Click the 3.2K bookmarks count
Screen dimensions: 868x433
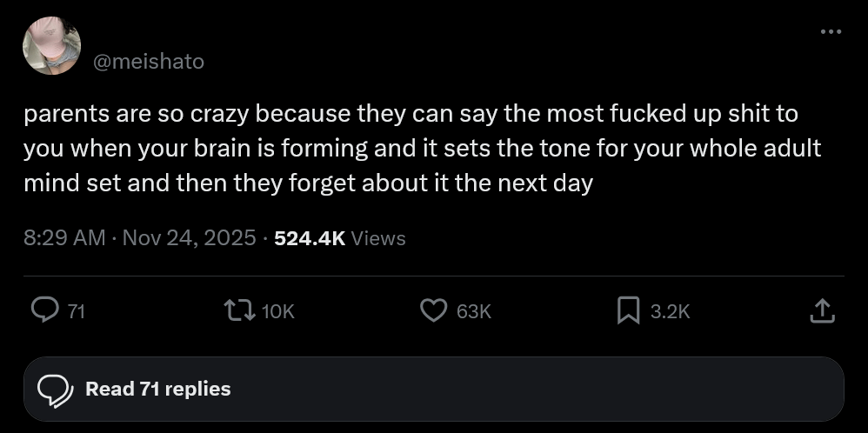click(x=670, y=311)
